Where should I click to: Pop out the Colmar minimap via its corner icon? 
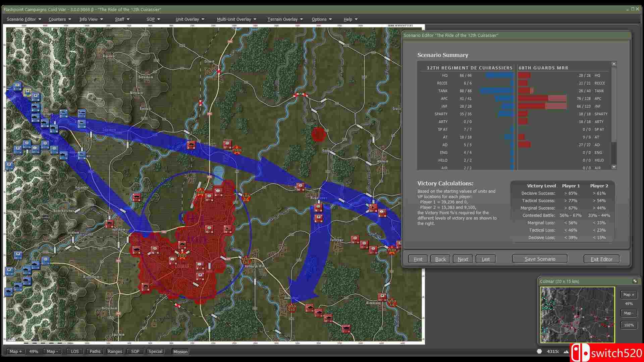[635, 281]
